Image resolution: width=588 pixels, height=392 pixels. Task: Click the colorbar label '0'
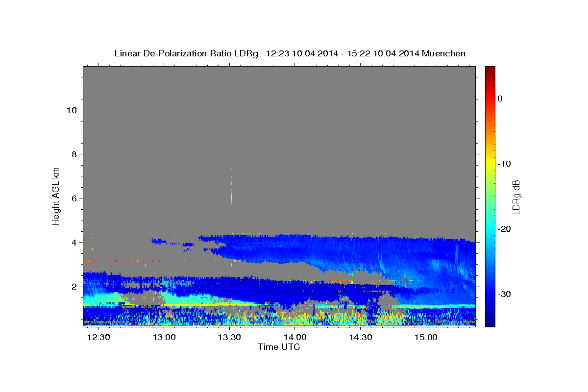[x=500, y=98]
